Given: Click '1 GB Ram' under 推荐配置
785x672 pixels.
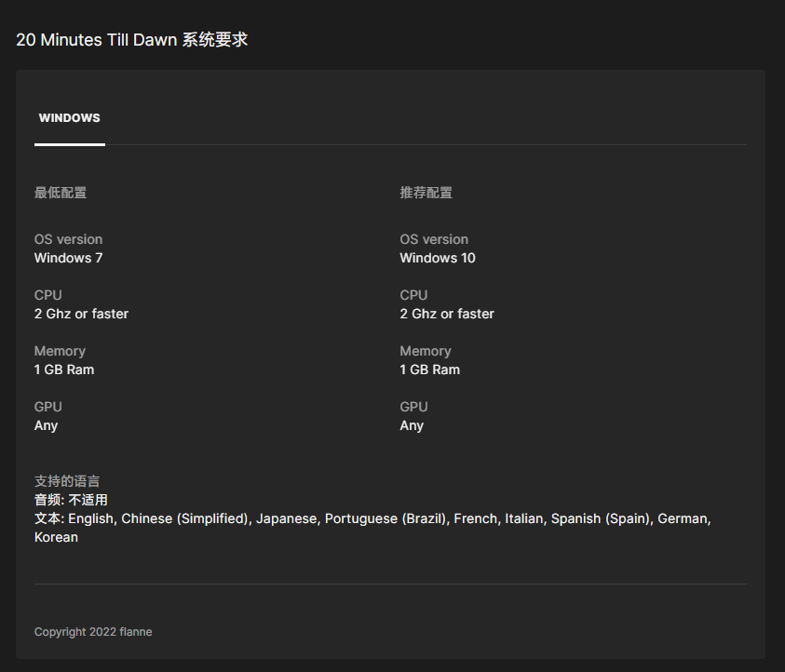Looking at the screenshot, I should (429, 370).
